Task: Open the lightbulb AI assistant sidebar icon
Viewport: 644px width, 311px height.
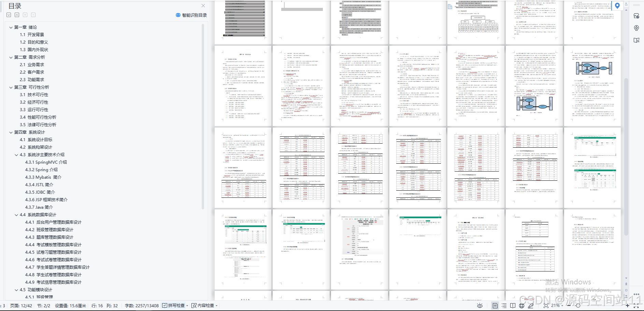Action: pyautogui.click(x=636, y=28)
